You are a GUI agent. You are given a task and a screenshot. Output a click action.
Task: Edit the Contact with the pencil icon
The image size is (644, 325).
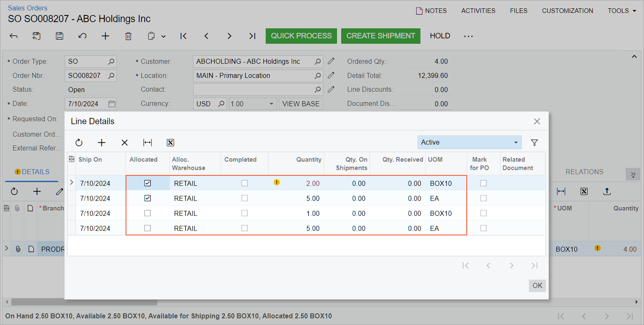pos(331,89)
